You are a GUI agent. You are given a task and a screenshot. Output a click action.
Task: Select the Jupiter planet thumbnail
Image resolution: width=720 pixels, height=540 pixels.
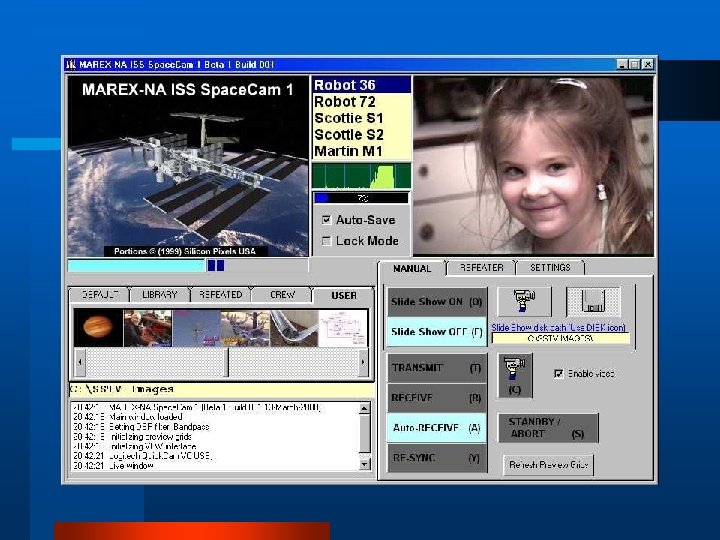click(98, 328)
